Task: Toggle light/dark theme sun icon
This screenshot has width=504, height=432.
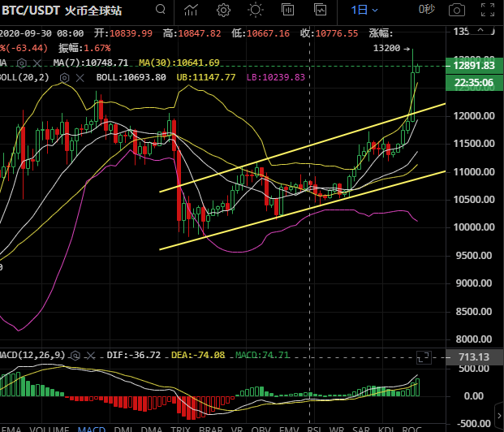Action: click(x=256, y=10)
